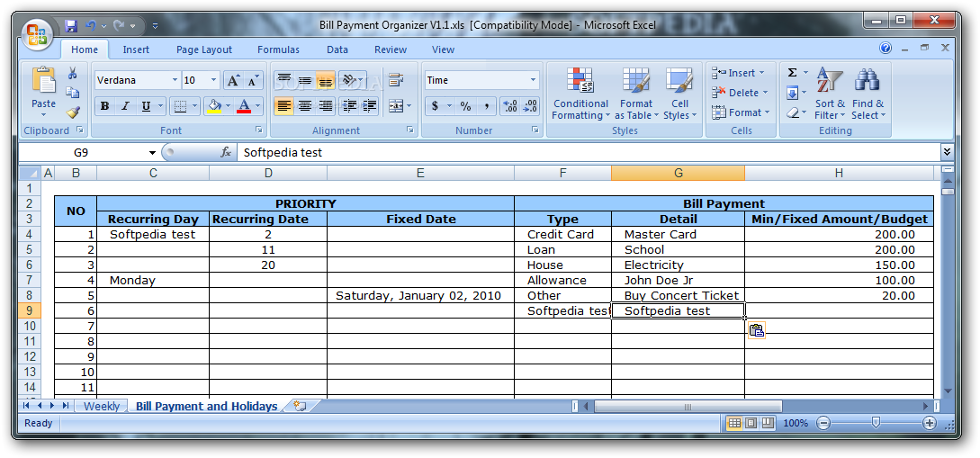
Task: Click Merge and Center icon
Action: tap(396, 106)
